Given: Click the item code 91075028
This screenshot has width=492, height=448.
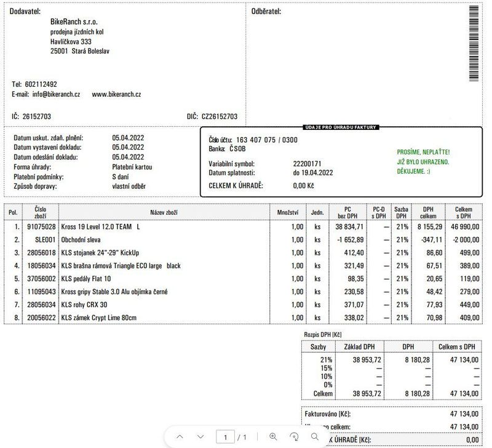Looking at the screenshot, I should point(41,226).
